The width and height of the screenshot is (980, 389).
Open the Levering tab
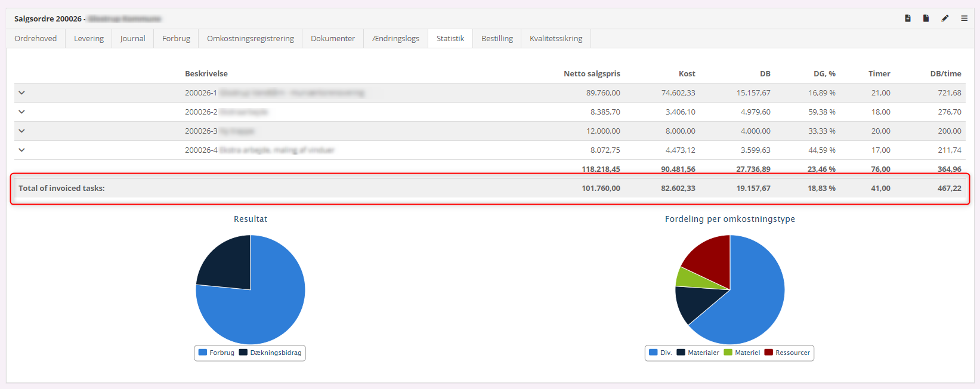coord(89,38)
